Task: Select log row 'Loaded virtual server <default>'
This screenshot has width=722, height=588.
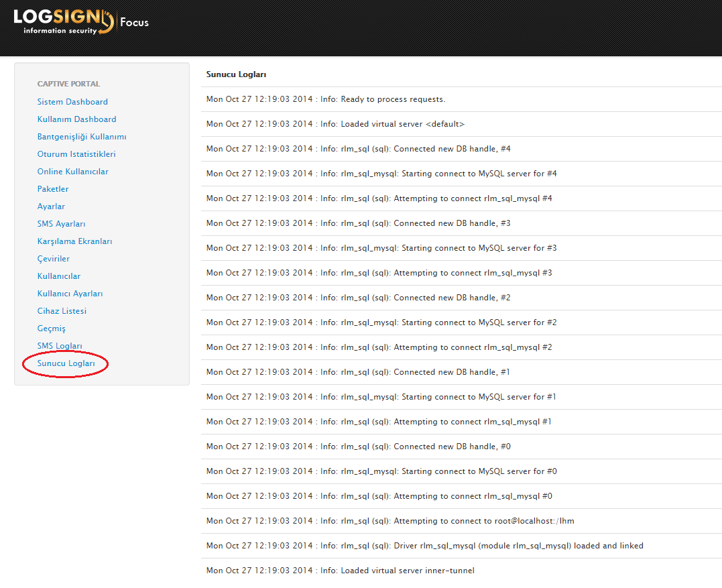Action: click(x=461, y=124)
